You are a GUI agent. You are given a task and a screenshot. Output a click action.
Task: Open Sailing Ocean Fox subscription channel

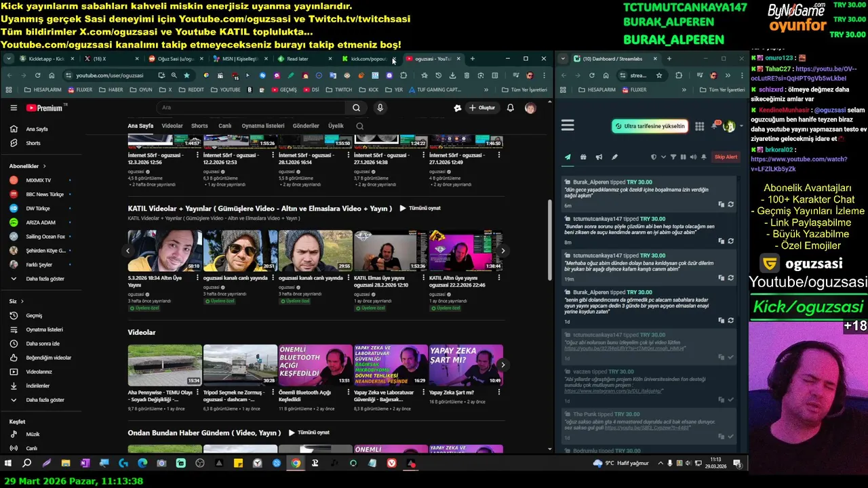point(41,237)
